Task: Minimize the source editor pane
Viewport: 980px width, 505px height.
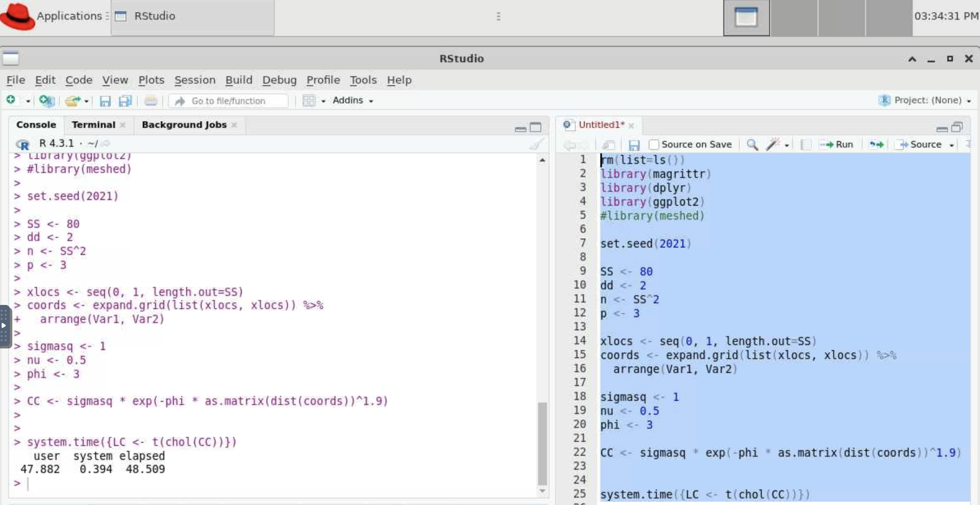Action: coord(942,129)
